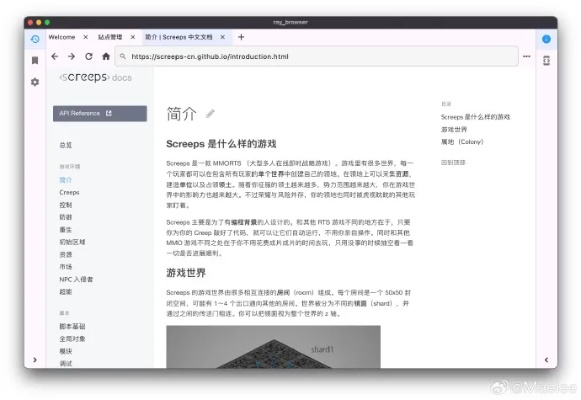Close the 站点管理 tab

pos(133,37)
